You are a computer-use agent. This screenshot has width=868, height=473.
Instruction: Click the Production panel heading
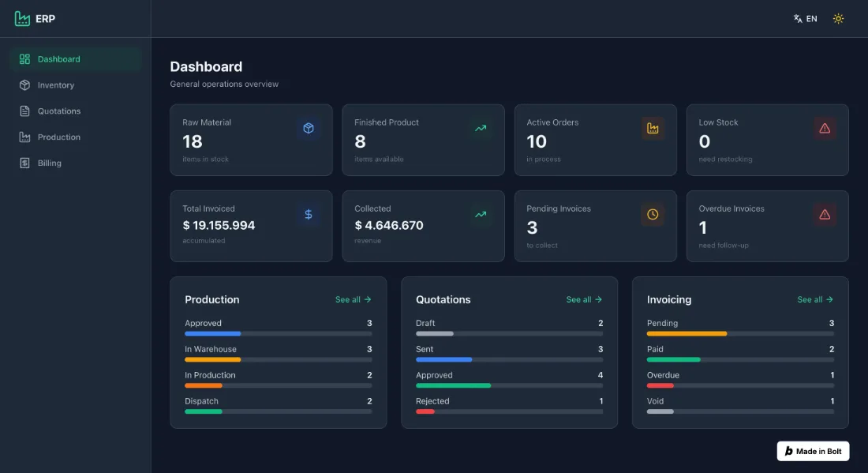coord(212,299)
